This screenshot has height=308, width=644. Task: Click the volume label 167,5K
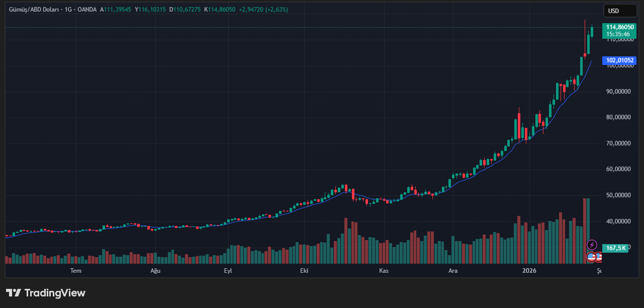tap(616, 248)
